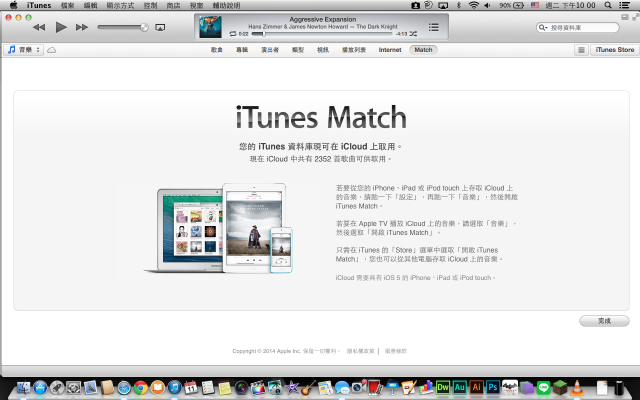The height and width of the screenshot is (400, 640).
Task: Open the 音樂 library selector dropdown
Action: (24, 50)
